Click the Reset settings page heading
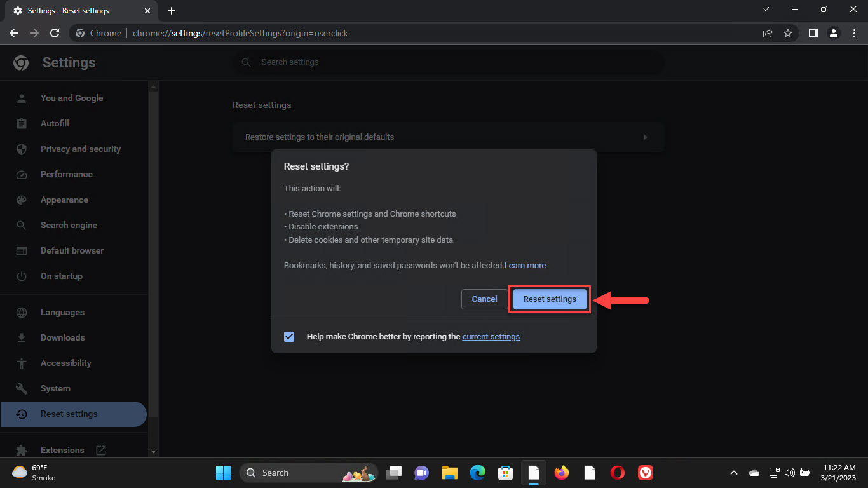868x488 pixels. [262, 105]
